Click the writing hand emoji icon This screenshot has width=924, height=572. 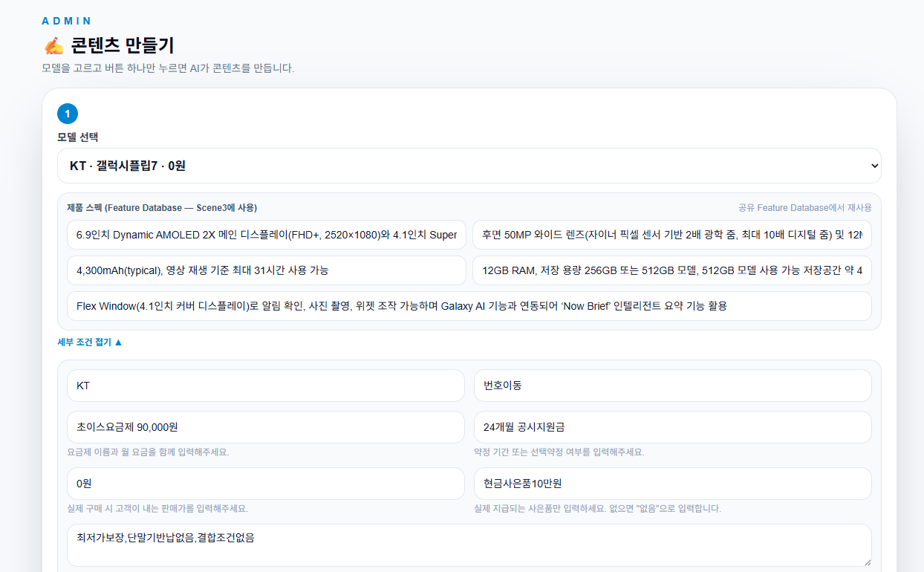[53, 46]
